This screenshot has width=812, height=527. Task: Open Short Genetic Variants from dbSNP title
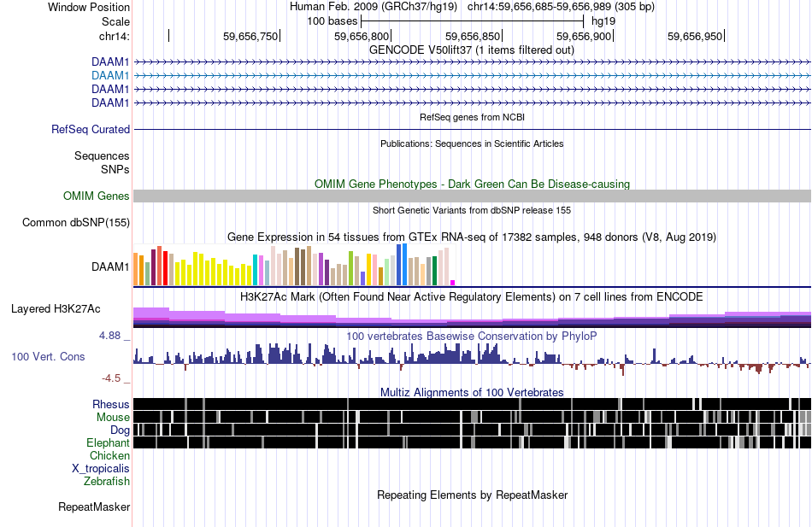coord(472,211)
